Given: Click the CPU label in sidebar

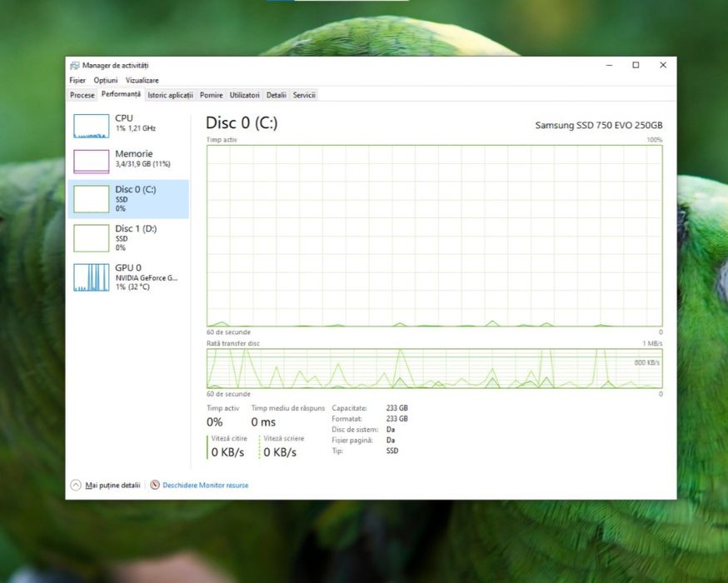Looking at the screenshot, I should (124, 118).
